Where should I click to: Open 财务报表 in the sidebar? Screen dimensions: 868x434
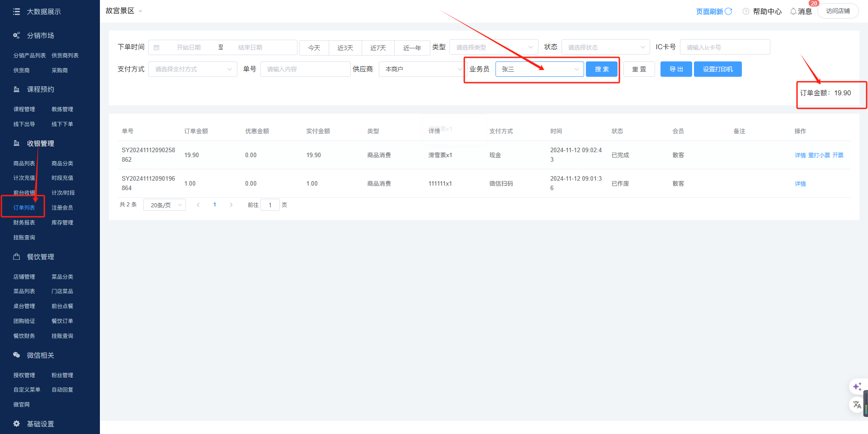tap(24, 223)
